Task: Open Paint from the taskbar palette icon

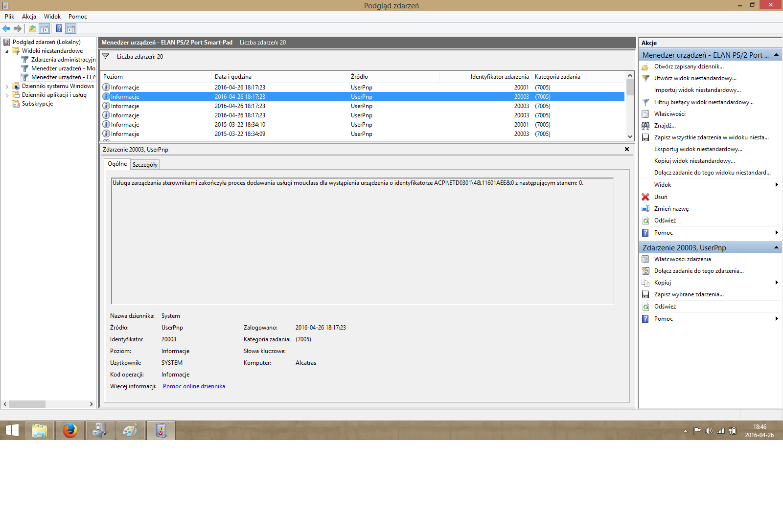Action: click(131, 430)
